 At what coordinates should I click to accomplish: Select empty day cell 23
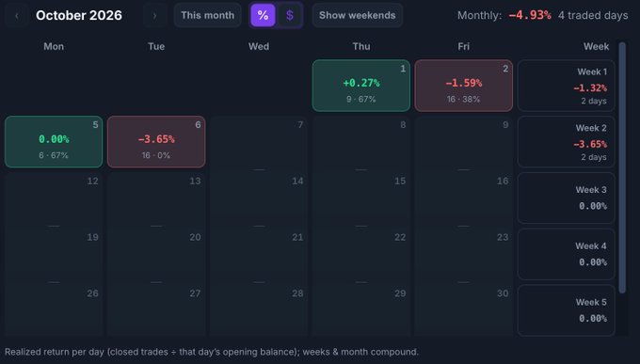pos(464,254)
